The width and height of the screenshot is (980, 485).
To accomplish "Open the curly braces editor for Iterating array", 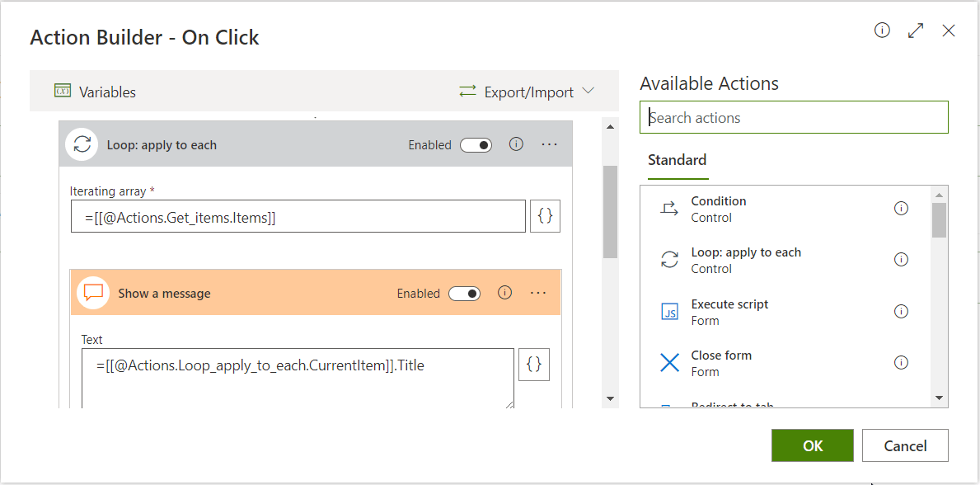I will [545, 216].
